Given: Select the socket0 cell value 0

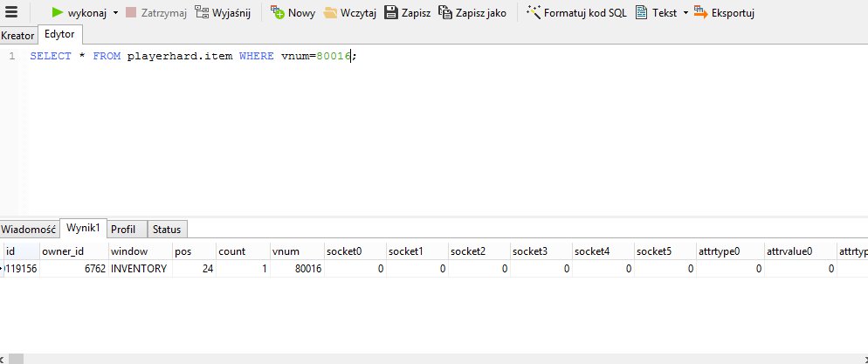Looking at the screenshot, I should click(x=355, y=269).
